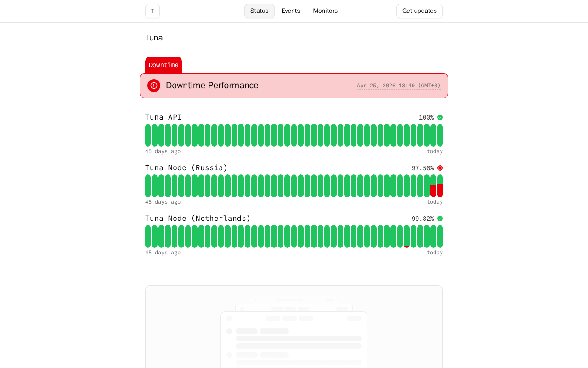This screenshot has width=588, height=368.
Task: Select today's green bar for Tuna API
Action: (x=440, y=135)
